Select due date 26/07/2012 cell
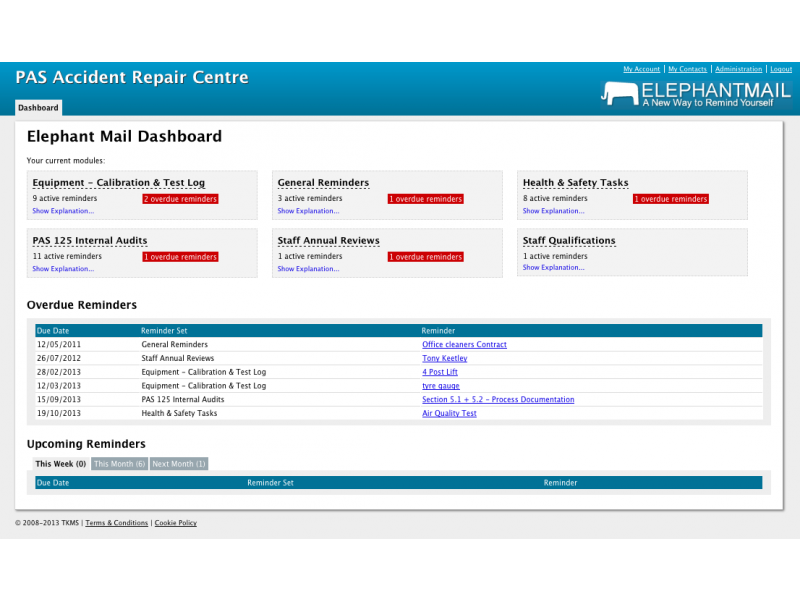The width and height of the screenshot is (800, 600). tap(59, 358)
